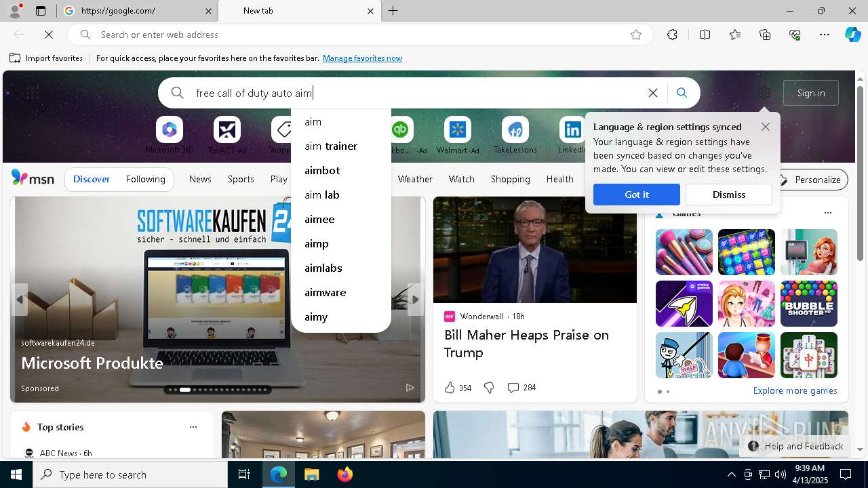The height and width of the screenshot is (488, 868).
Task: Select 'aimware' suggestion
Action: tap(341, 292)
